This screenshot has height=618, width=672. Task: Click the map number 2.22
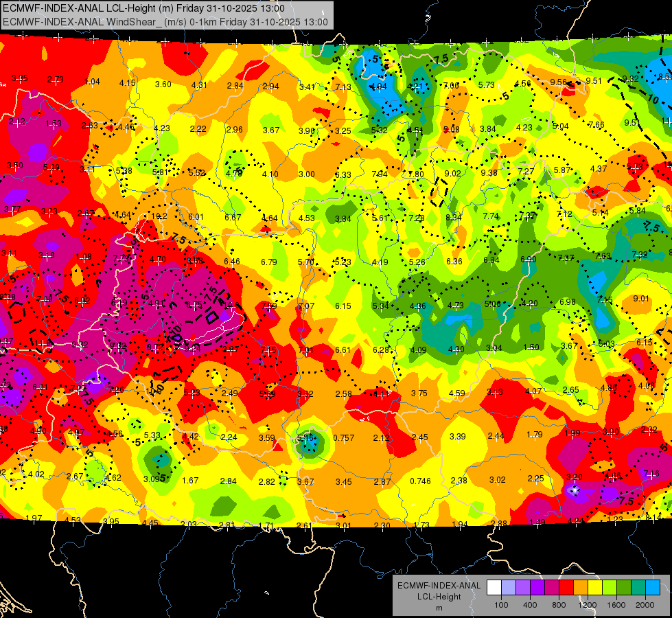(x=198, y=128)
